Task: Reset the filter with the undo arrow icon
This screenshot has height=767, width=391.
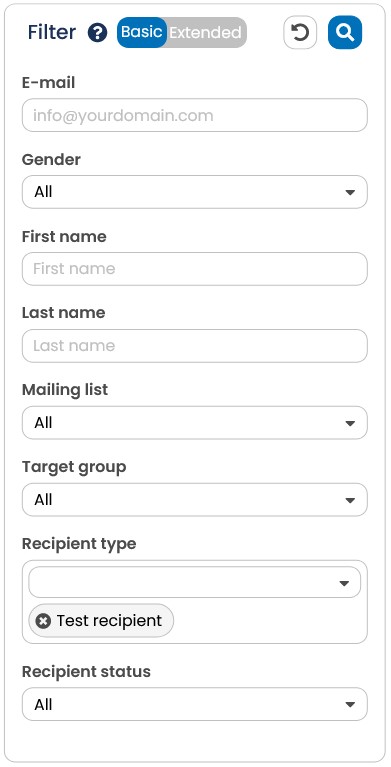Action: pyautogui.click(x=300, y=33)
